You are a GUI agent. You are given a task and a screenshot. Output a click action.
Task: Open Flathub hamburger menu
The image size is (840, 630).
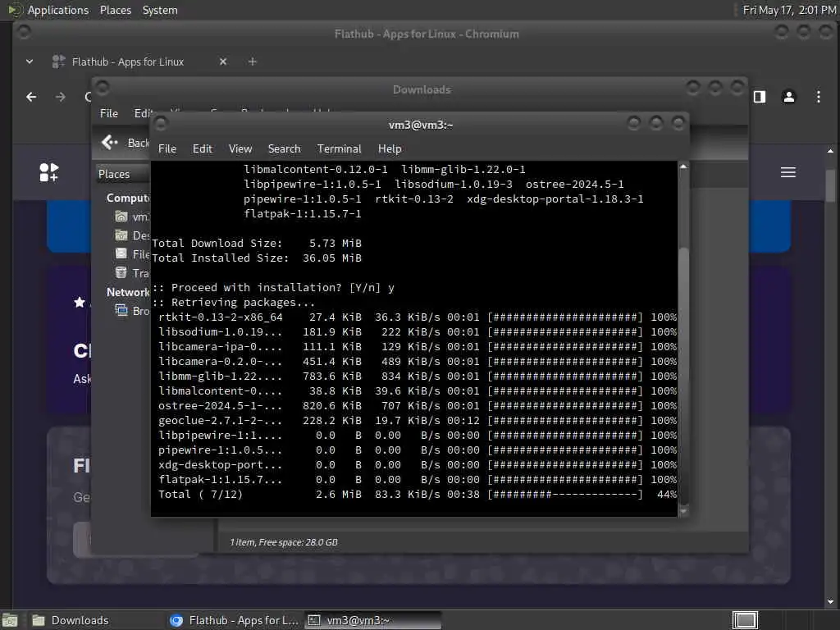click(x=788, y=172)
